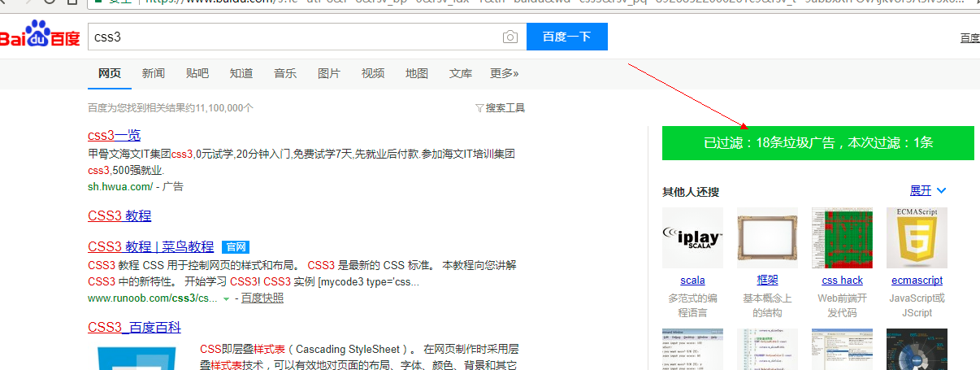Expand the arrow beside runoob URL
This screenshot has height=370, width=980.
226,299
